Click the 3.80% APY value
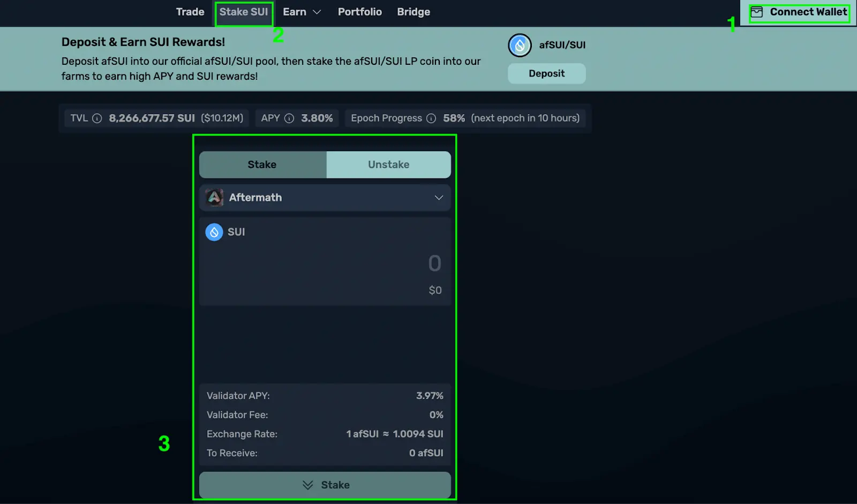The image size is (857, 504). (317, 118)
